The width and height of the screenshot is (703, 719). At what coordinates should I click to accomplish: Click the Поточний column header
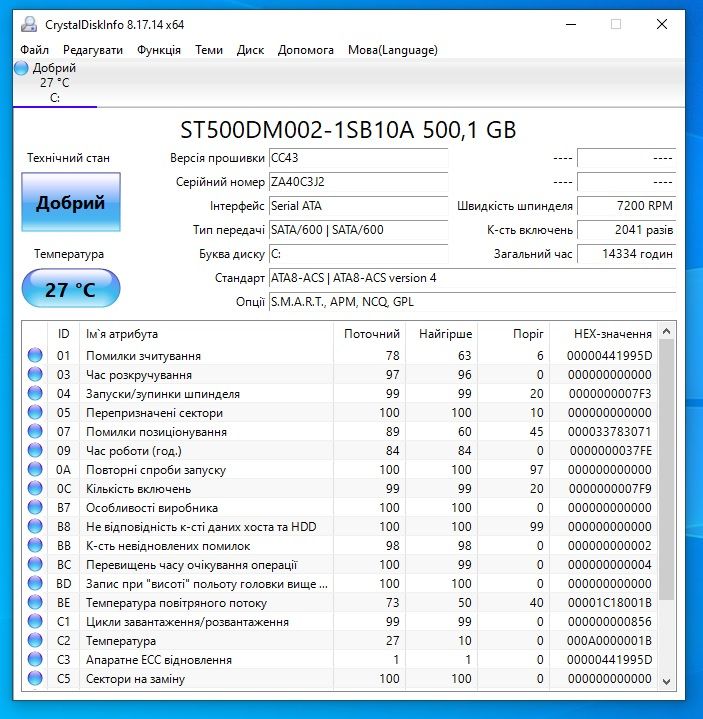(x=370, y=333)
